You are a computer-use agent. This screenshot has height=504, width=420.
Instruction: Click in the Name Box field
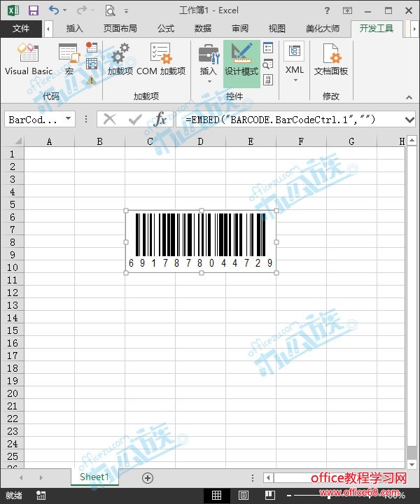point(33,120)
